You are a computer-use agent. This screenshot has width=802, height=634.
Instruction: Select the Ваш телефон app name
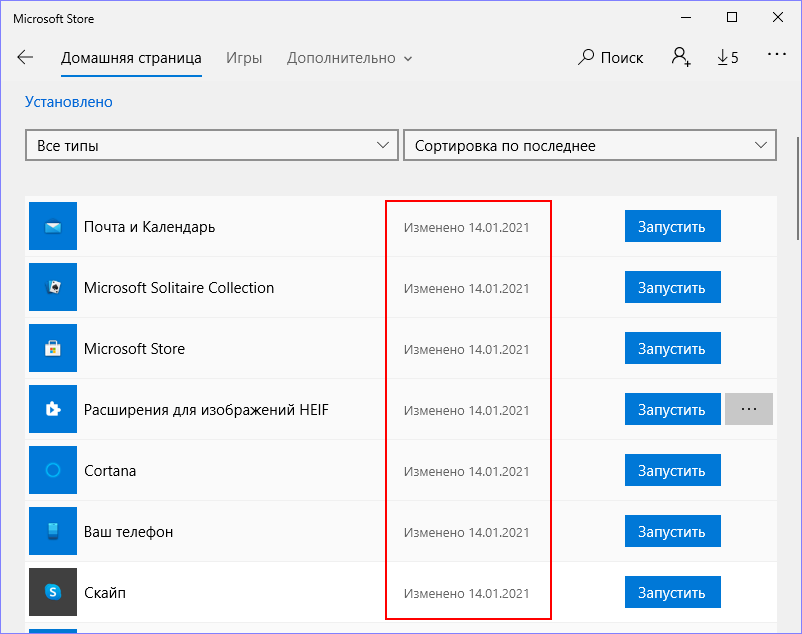click(128, 532)
